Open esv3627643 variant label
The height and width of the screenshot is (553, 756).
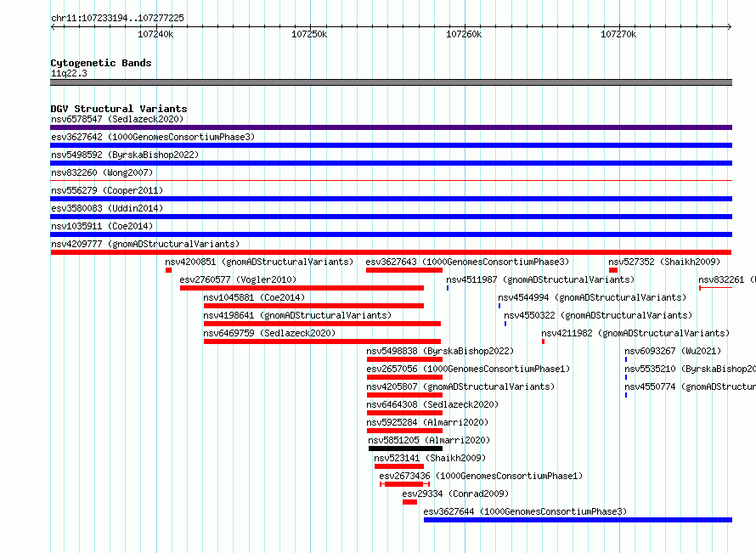467,262
